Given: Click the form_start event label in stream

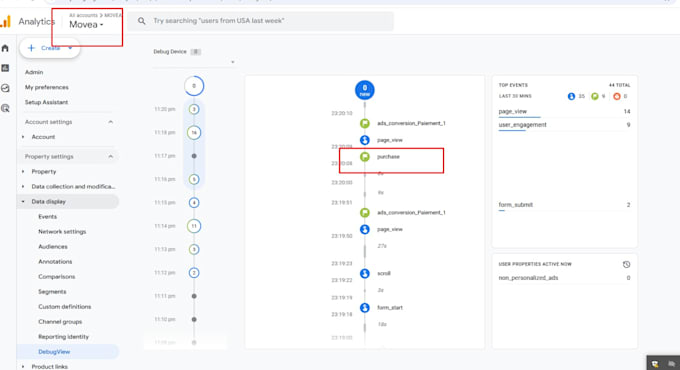Looking at the screenshot, I should click(390, 308).
